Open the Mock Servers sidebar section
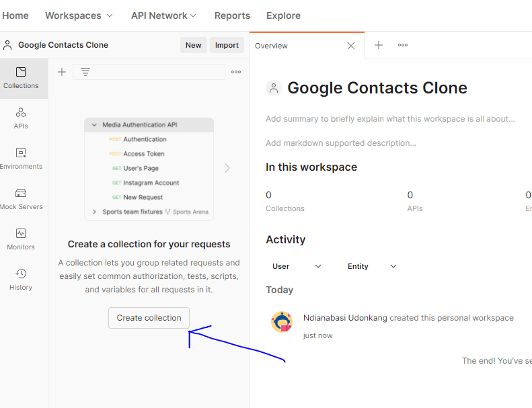Image resolution: width=532 pixels, height=408 pixels. pyautogui.click(x=21, y=199)
